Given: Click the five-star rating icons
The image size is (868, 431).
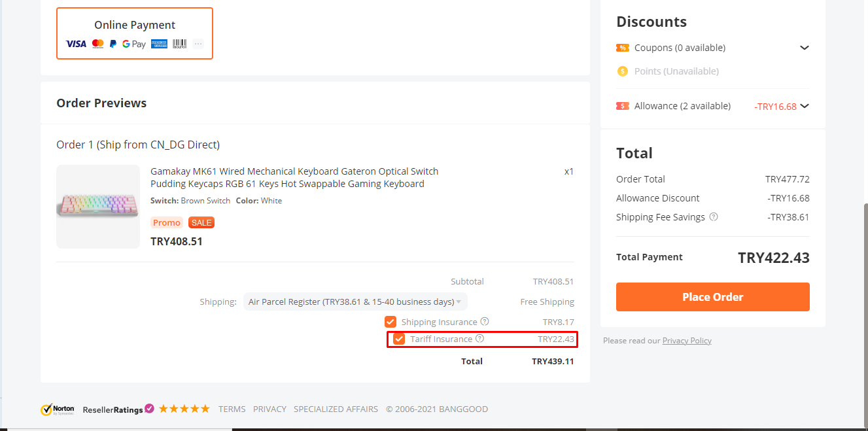Looking at the screenshot, I should point(184,409).
